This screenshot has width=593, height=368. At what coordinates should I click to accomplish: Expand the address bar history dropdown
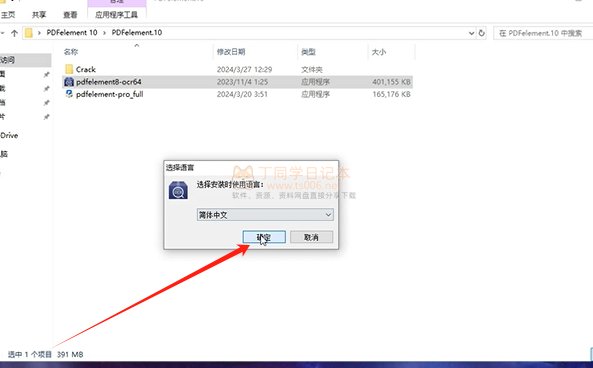click(x=472, y=33)
